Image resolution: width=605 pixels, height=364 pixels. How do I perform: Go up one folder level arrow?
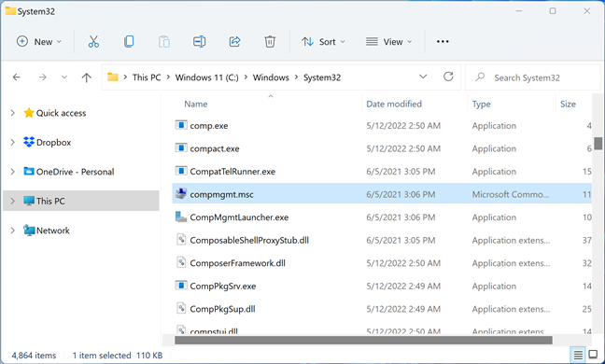[x=87, y=77]
